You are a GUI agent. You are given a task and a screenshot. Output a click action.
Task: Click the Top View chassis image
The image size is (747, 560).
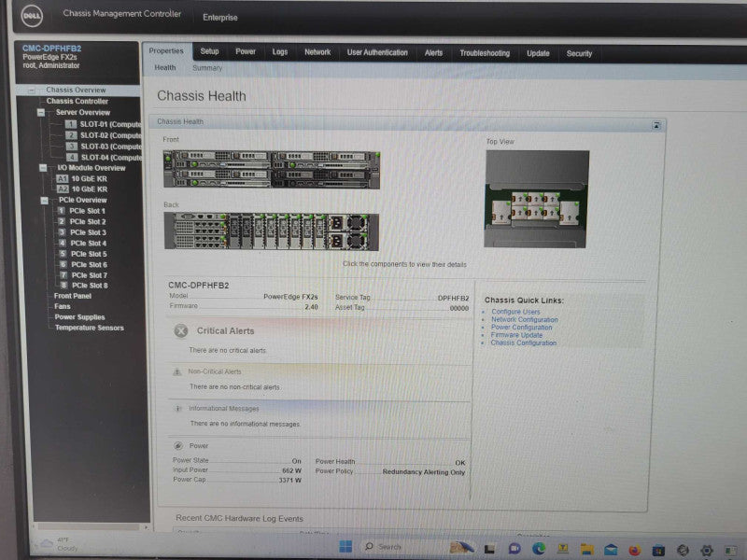click(536, 199)
